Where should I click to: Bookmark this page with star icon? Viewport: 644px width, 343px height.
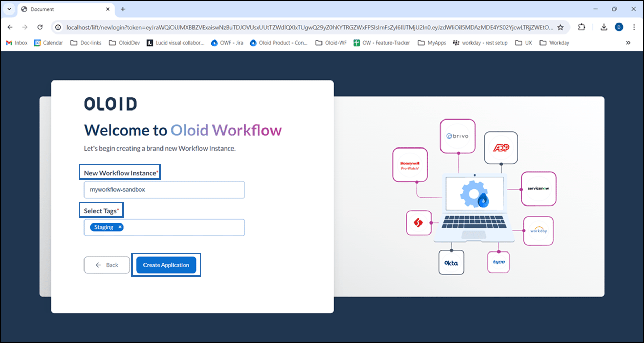point(561,27)
